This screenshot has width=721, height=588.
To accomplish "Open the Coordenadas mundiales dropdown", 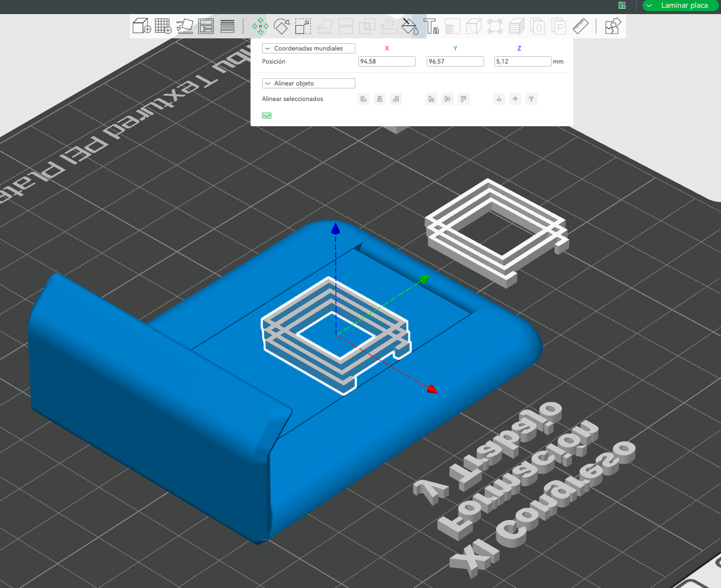I will tap(309, 49).
